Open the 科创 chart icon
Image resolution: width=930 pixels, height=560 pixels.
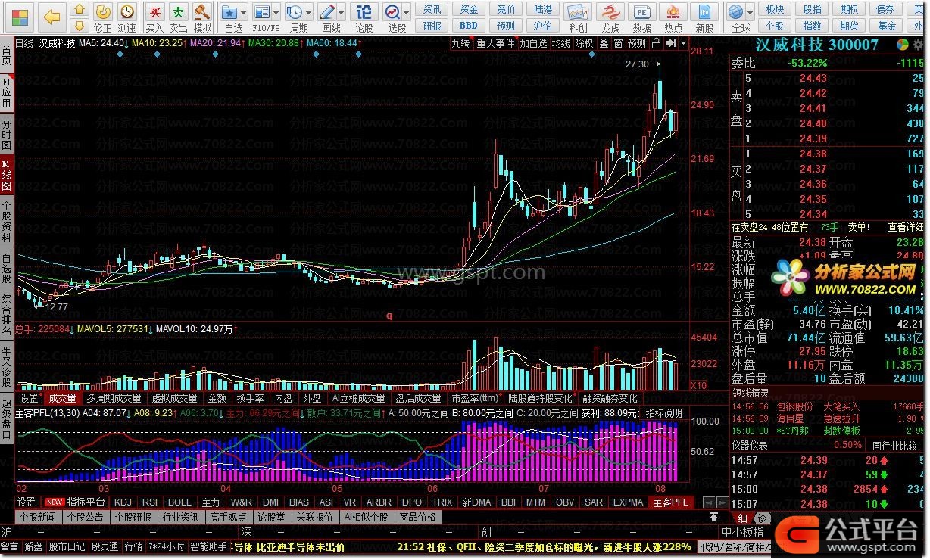pos(578,12)
